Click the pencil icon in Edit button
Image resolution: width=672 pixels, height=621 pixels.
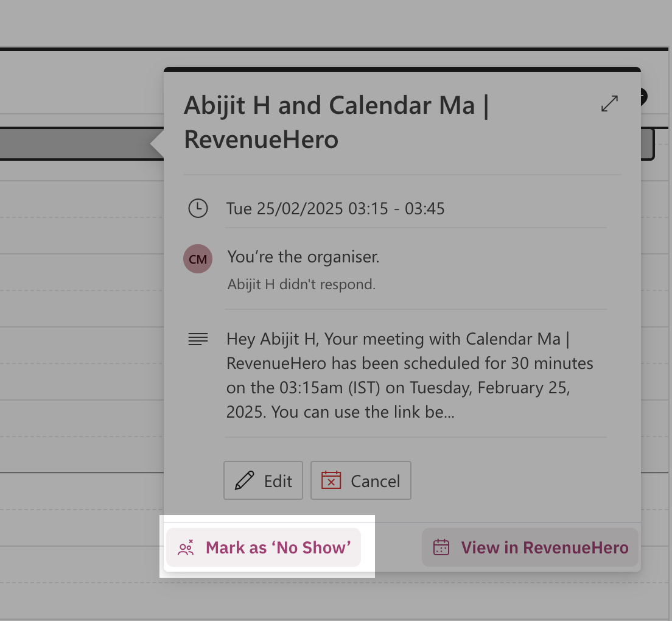click(244, 481)
